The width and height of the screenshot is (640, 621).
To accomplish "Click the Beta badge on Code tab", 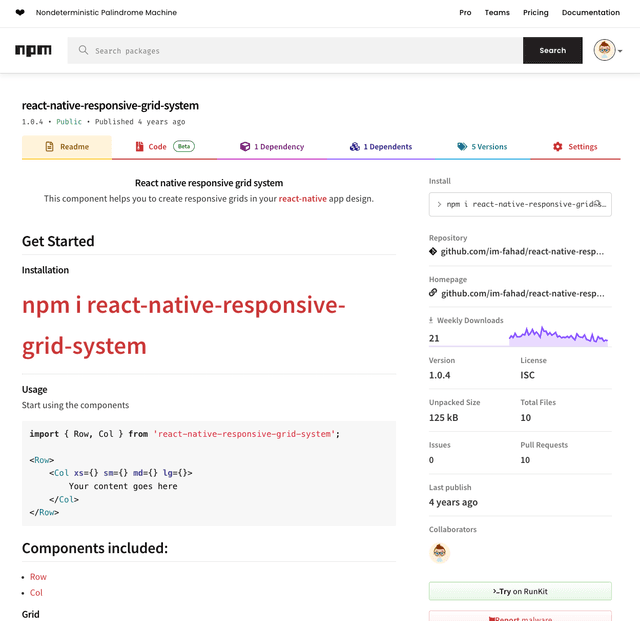I will tap(184, 146).
